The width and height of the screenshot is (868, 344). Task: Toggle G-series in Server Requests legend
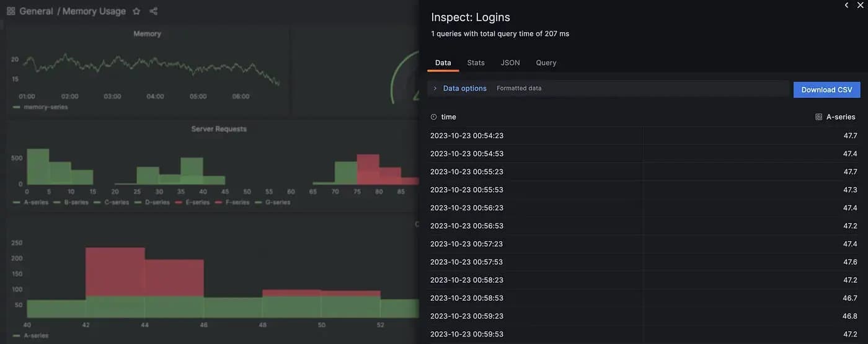coord(272,202)
